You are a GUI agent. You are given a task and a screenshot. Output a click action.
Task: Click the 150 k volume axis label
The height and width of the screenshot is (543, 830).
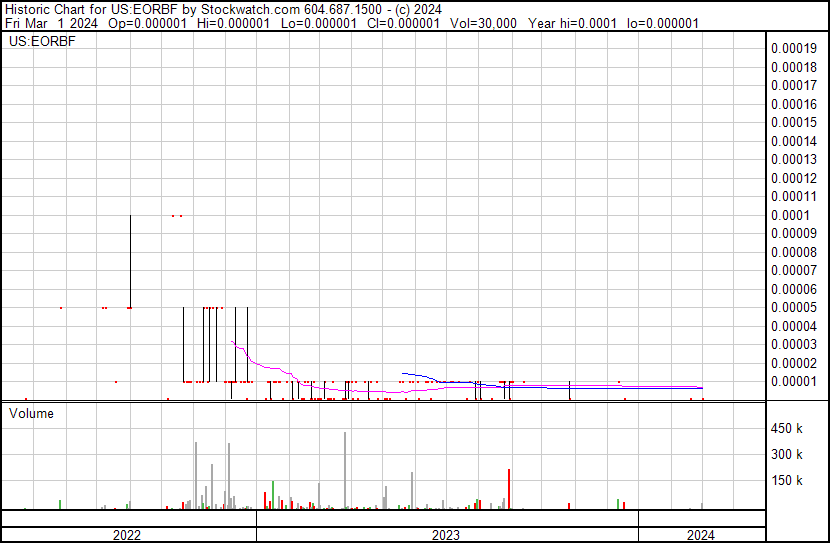(x=787, y=481)
